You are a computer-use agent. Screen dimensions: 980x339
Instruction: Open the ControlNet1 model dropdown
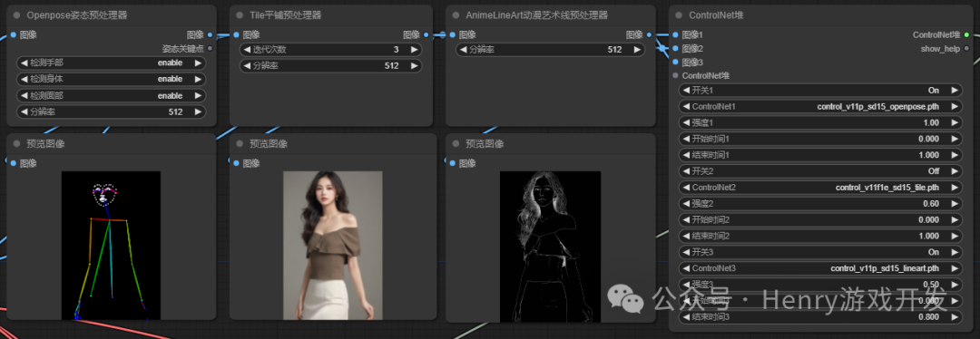820,106
